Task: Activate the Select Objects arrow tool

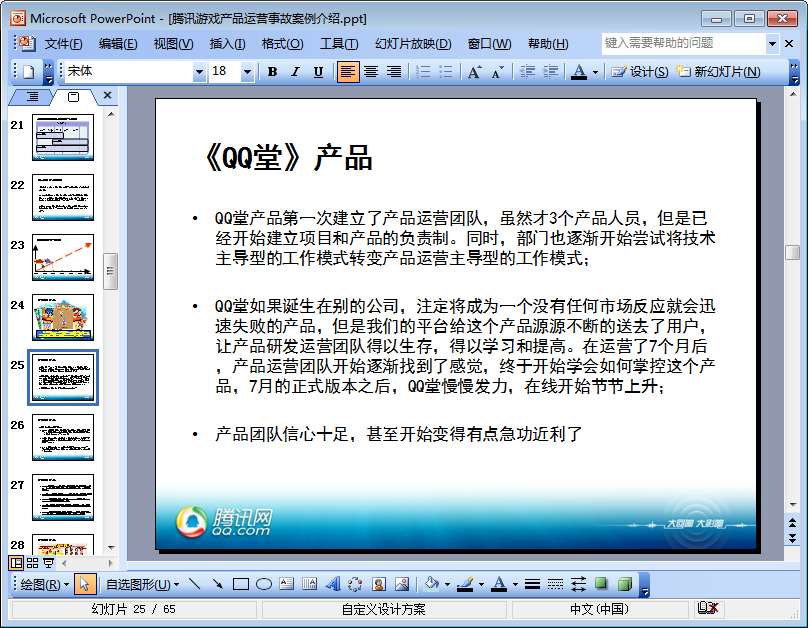Action: point(85,584)
